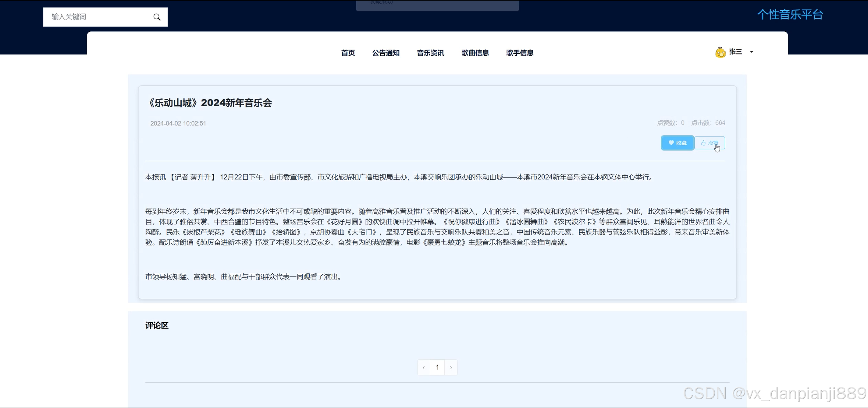The image size is (868, 408).
Task: Open the 公告通知 menu item
Action: (386, 53)
